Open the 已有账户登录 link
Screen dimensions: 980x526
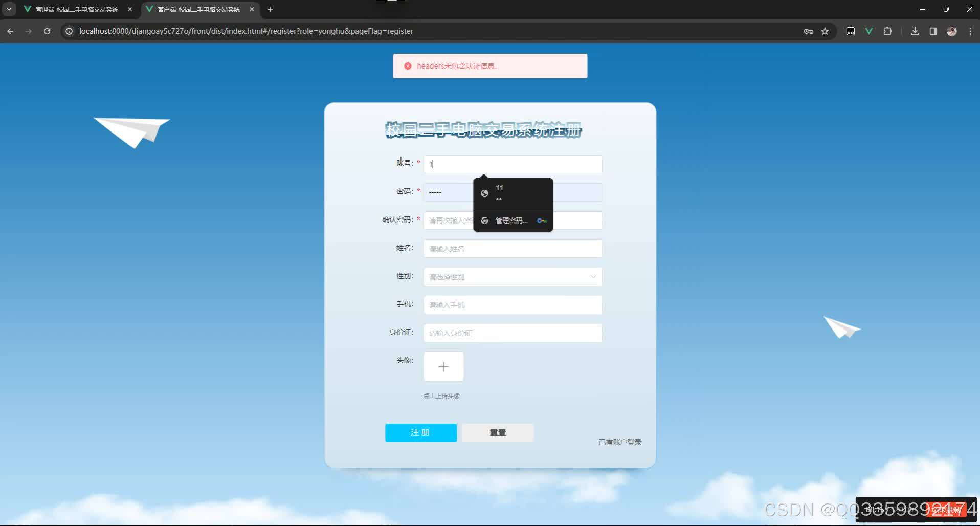[620, 442]
